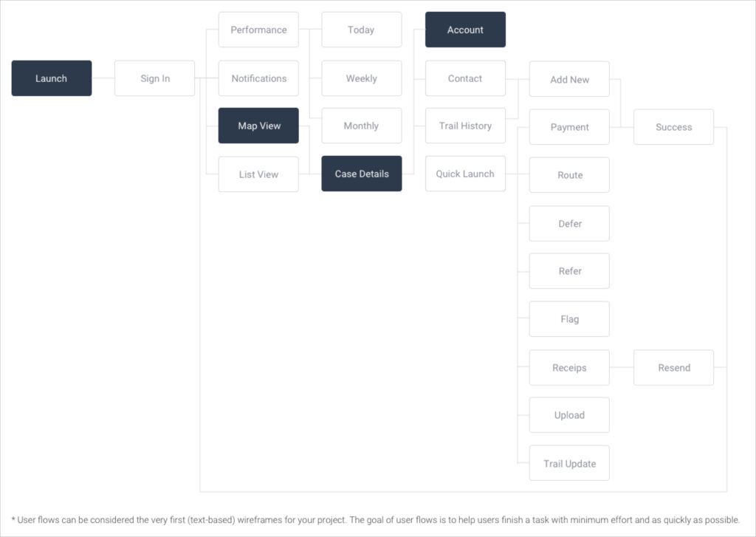Click the Resend box
This screenshot has height=537, width=756.
point(673,368)
